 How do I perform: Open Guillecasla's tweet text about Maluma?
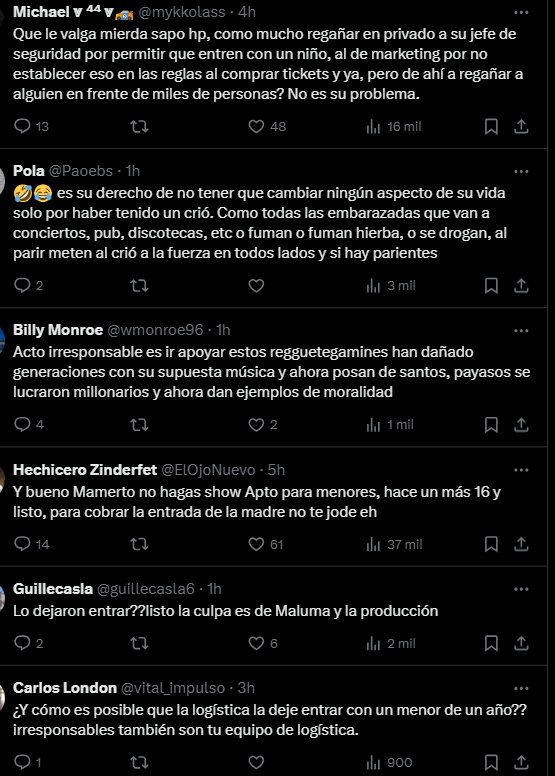[x=225, y=611]
